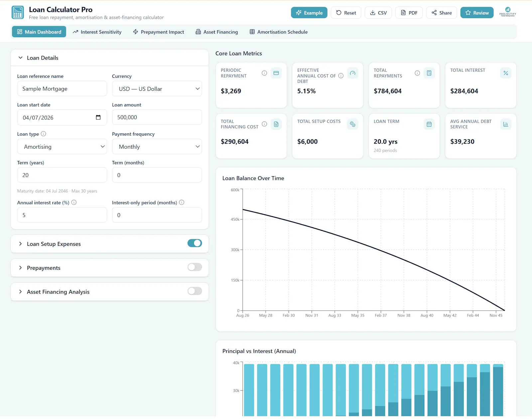Click the $290,604 financing cost value
Image resolution: width=532 pixels, height=419 pixels.
coord(235,142)
